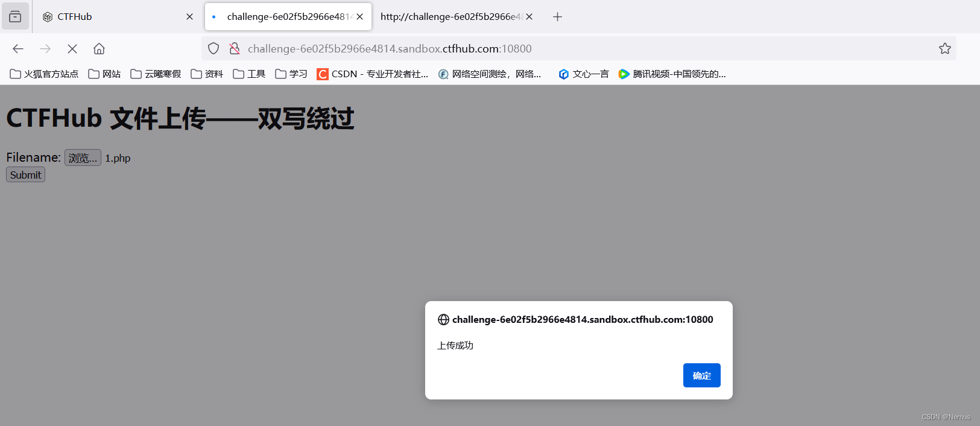Open the 学习 bookmark folder
Viewport: 980px width, 426px height.
point(291,74)
